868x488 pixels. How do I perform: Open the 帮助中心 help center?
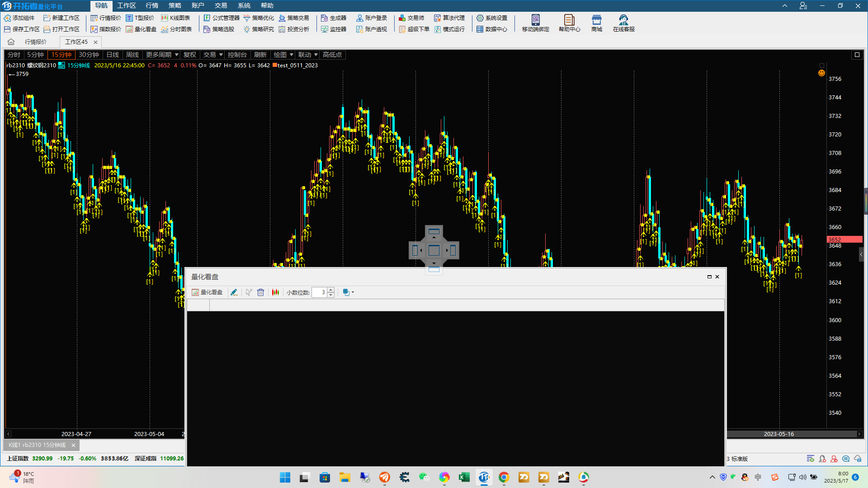(570, 23)
